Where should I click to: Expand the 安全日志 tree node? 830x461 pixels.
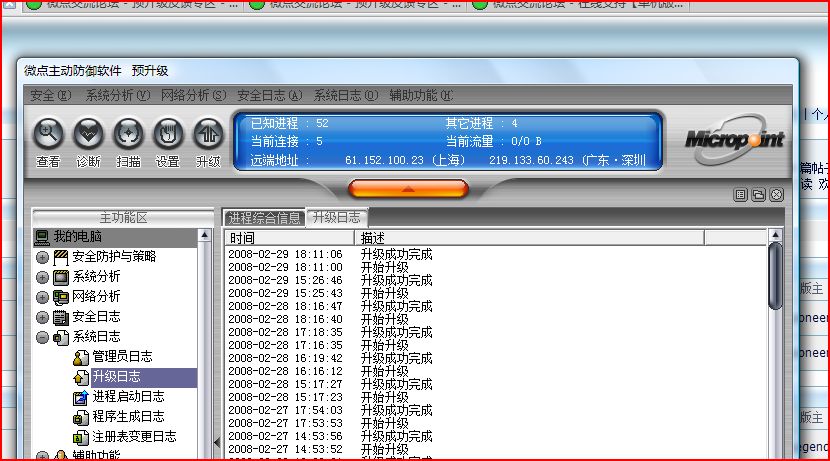[42, 318]
